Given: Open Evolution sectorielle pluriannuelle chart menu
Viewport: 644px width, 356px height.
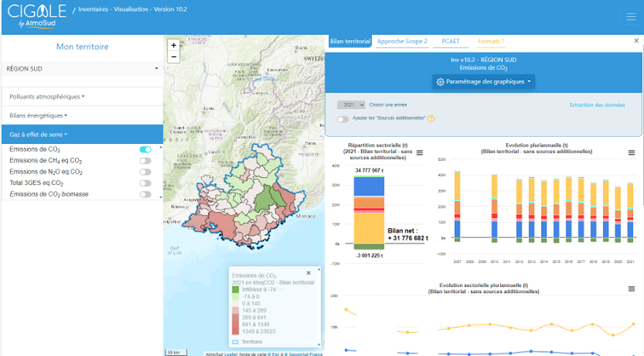Looking at the screenshot, I should pos(631,289).
